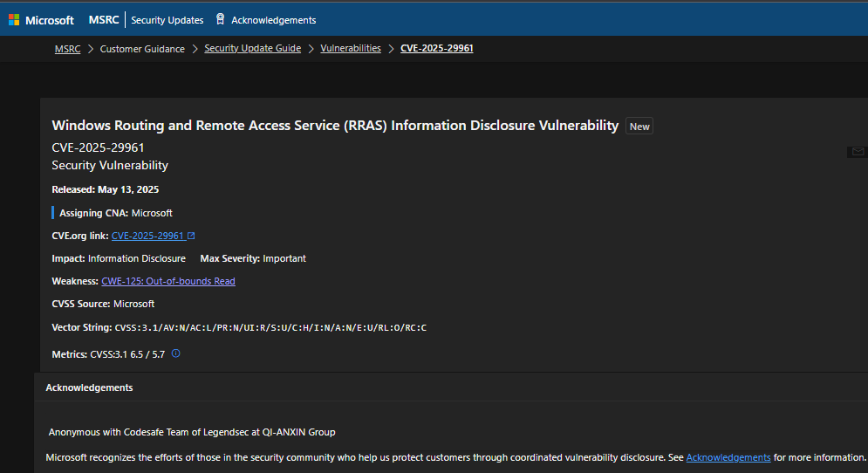Click the New badge beside the title

[639, 127]
